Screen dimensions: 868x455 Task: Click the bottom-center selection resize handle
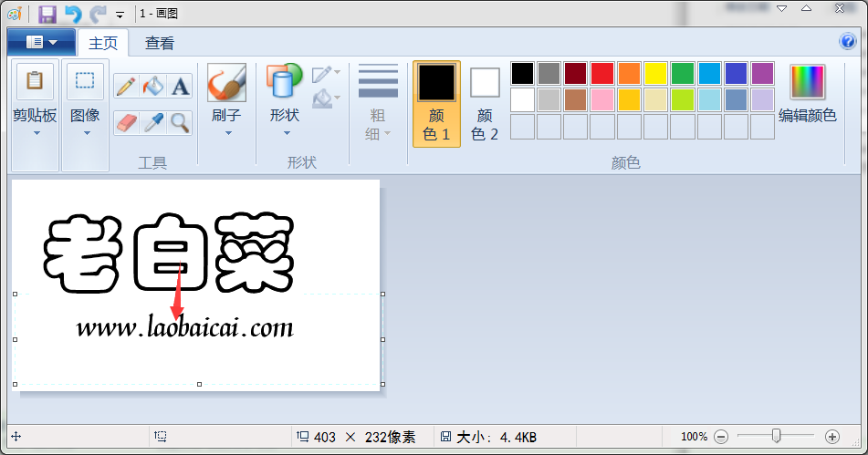pyautogui.click(x=199, y=384)
